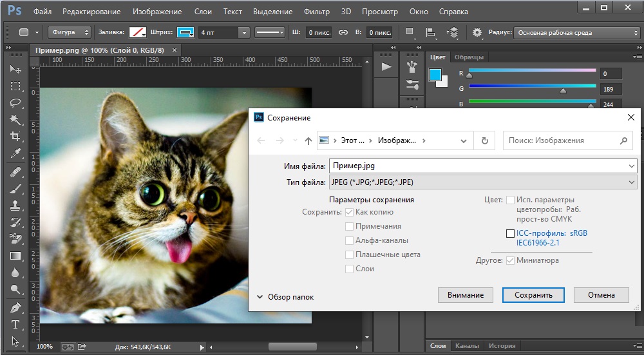Viewport: 644px width, 355px height.
Task: Select the Eyedropper tool
Action: pyautogui.click(x=15, y=153)
